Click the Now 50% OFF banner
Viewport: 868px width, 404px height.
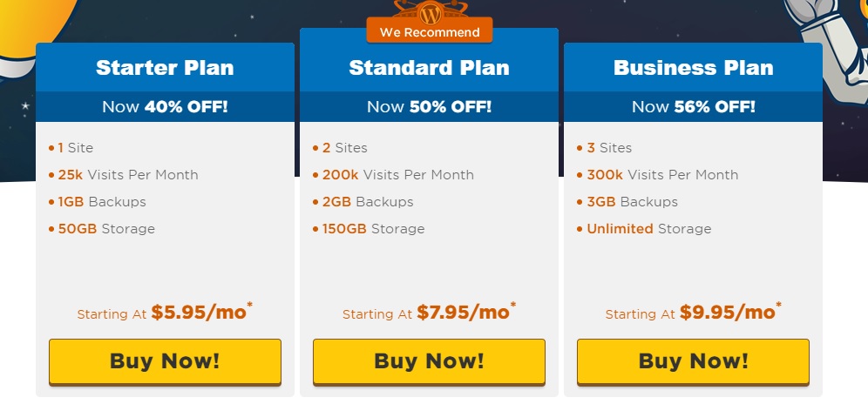(429, 106)
